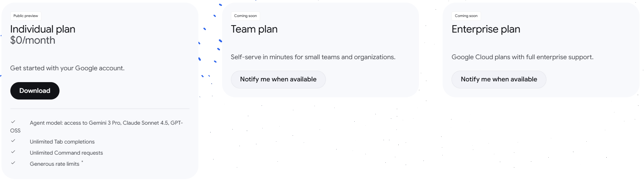Select the Enterprise plan heading
Viewport: 644px width, 182px height.
point(485,29)
